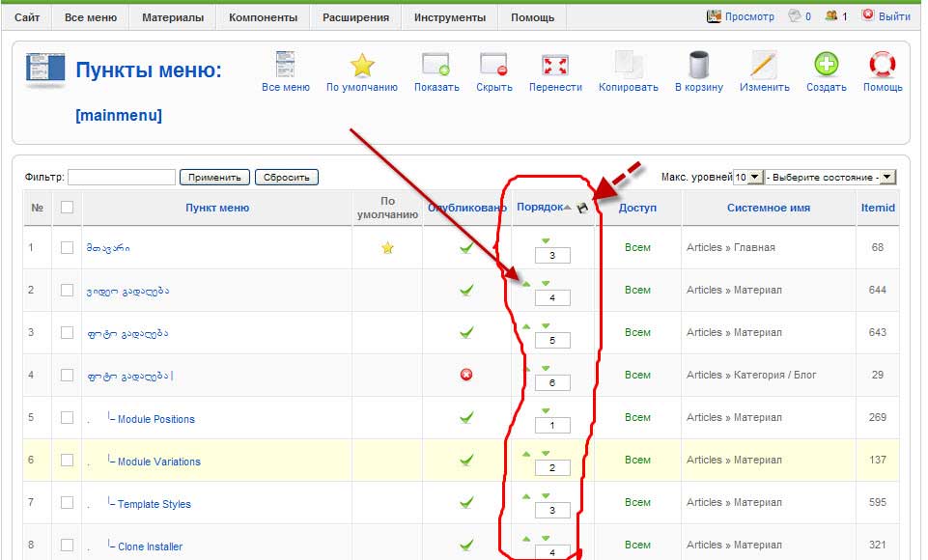
Task: Create new item with Создать icon
Action: tap(827, 64)
